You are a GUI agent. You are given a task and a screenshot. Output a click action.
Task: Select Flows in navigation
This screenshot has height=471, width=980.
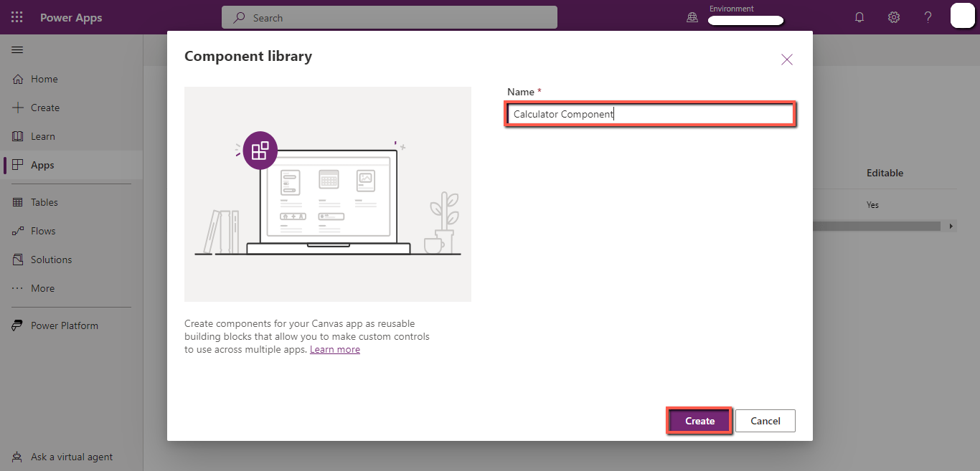[43, 231]
